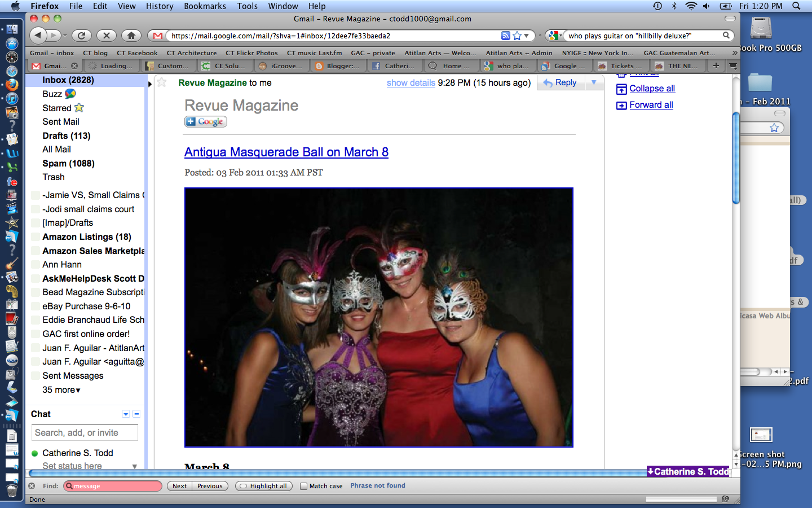Enable the Match case checkbox
The height and width of the screenshot is (508, 812).
coord(304,486)
